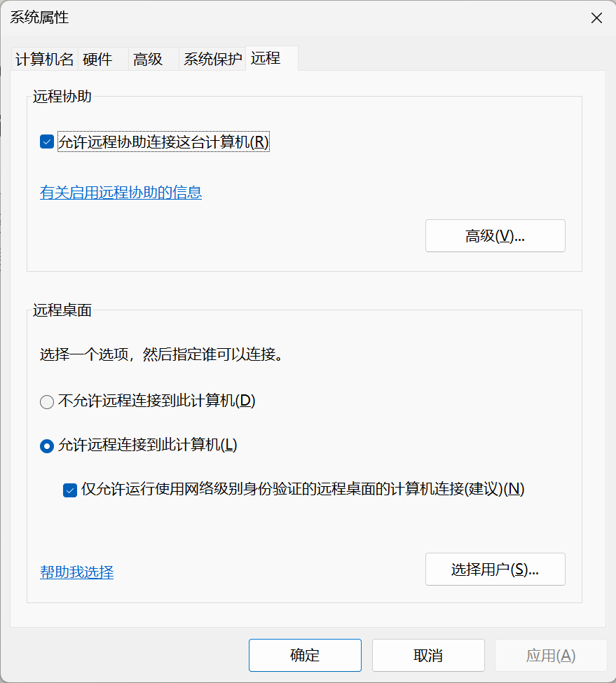This screenshot has height=683, width=616.
Task: Choose 允许远程连接到此计算机 radio option
Action: click(x=47, y=446)
